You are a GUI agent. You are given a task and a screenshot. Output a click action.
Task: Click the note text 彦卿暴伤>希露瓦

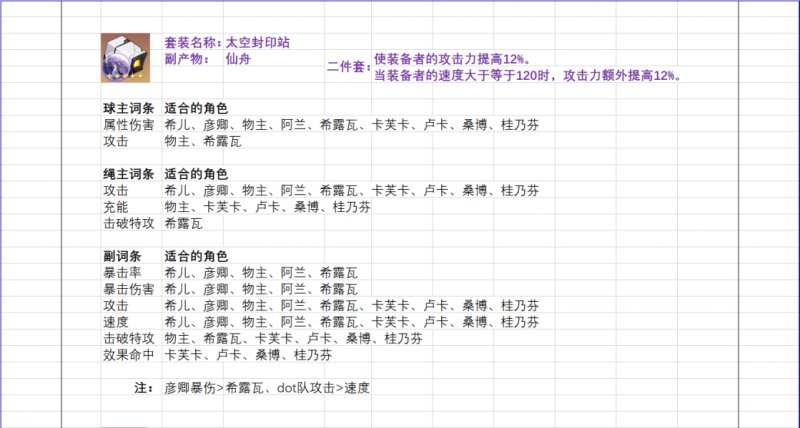(x=267, y=387)
